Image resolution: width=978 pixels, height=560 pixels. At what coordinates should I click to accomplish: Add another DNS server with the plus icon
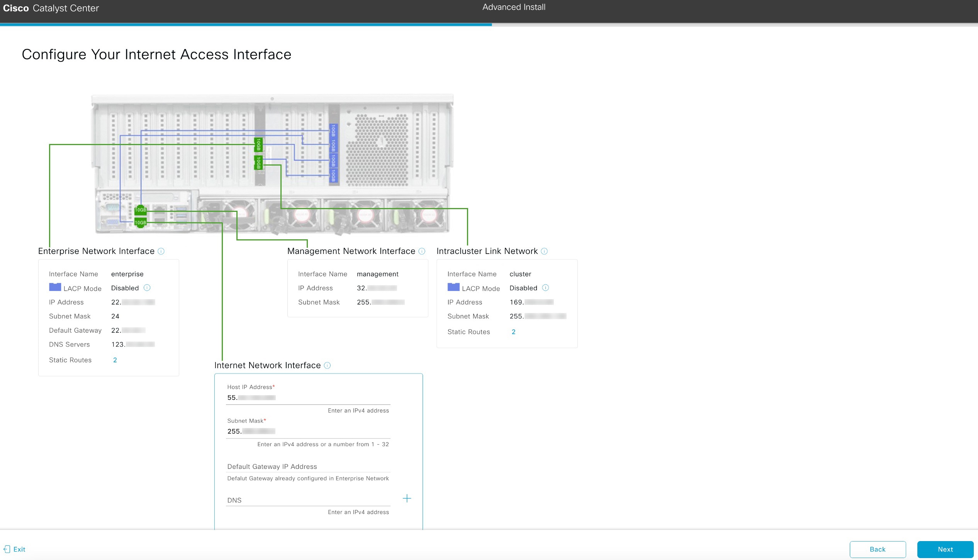click(407, 498)
